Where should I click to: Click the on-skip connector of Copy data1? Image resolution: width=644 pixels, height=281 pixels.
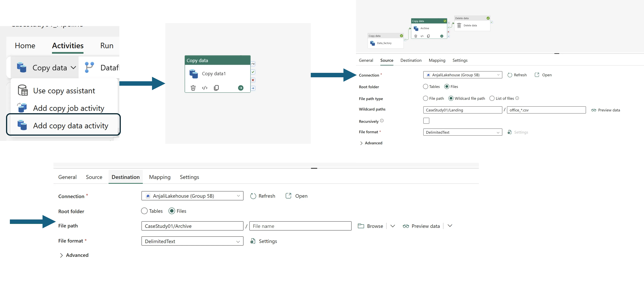pos(253,64)
